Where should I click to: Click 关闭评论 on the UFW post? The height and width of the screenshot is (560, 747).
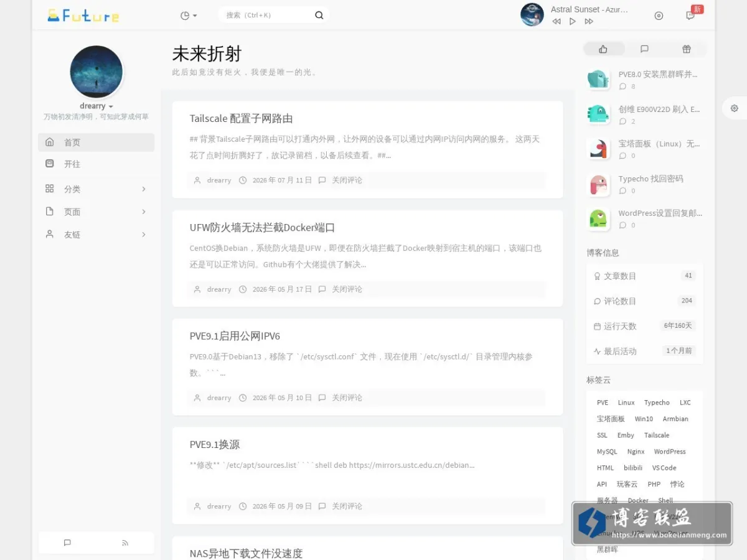347,289
